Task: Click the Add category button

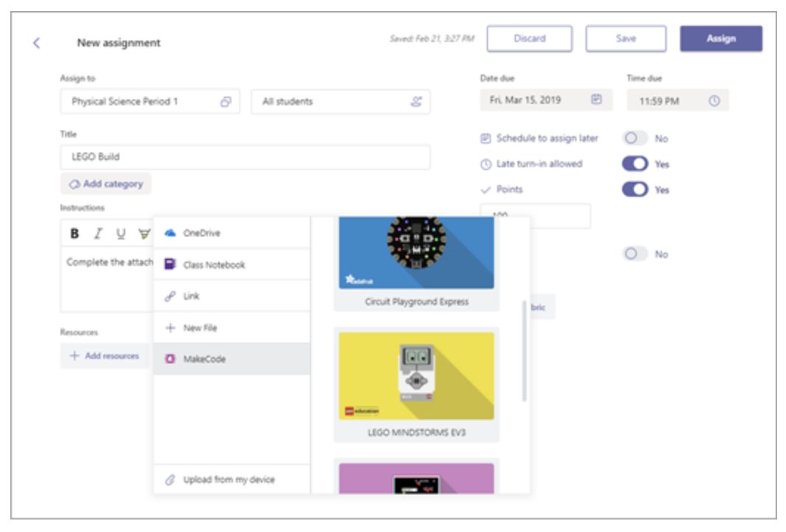Action: click(x=105, y=184)
